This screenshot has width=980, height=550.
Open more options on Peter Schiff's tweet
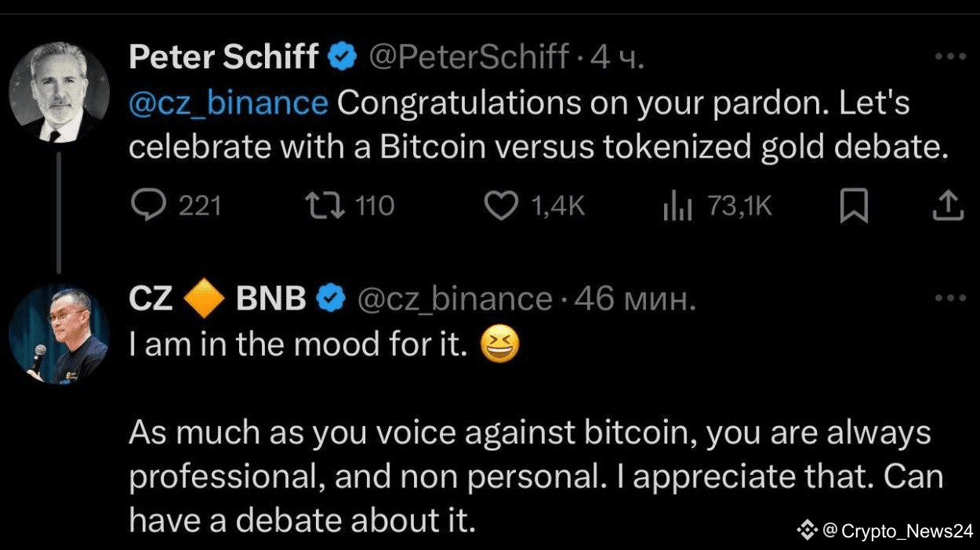click(951, 56)
